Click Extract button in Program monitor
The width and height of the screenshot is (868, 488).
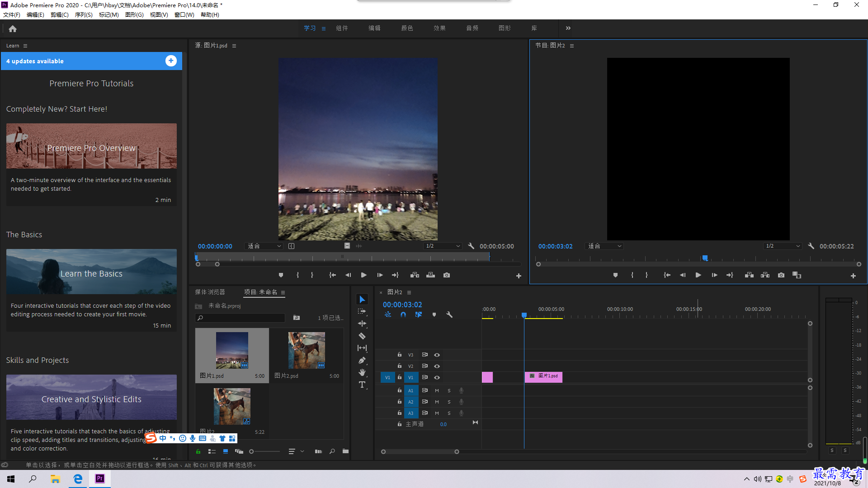(x=765, y=275)
